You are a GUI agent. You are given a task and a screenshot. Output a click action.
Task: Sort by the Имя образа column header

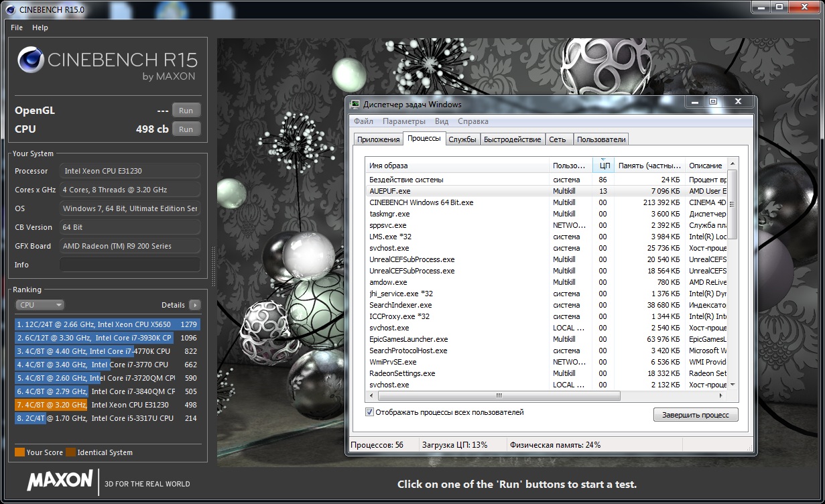457,166
